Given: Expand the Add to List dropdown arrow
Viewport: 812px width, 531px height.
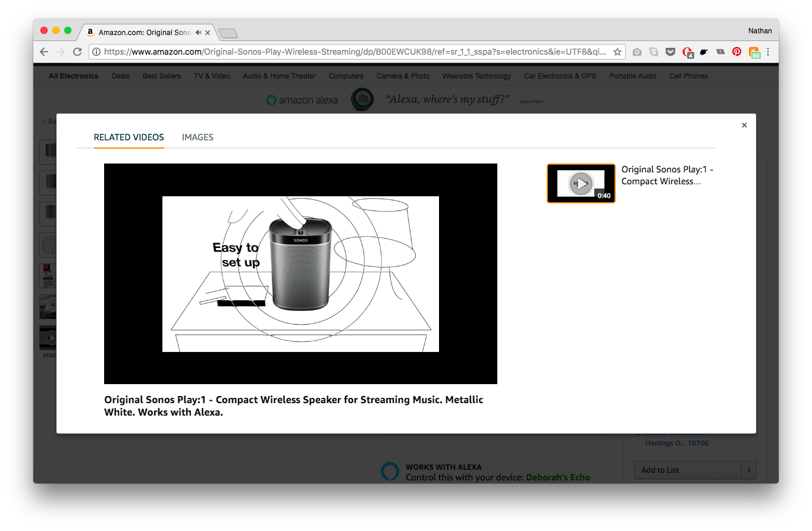Looking at the screenshot, I should click(x=749, y=470).
